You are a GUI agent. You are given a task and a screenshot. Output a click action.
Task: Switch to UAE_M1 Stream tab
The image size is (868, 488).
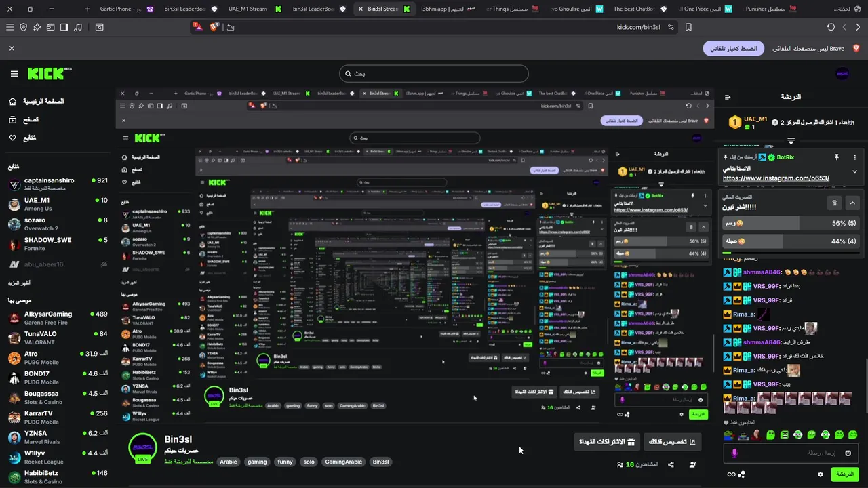(254, 9)
